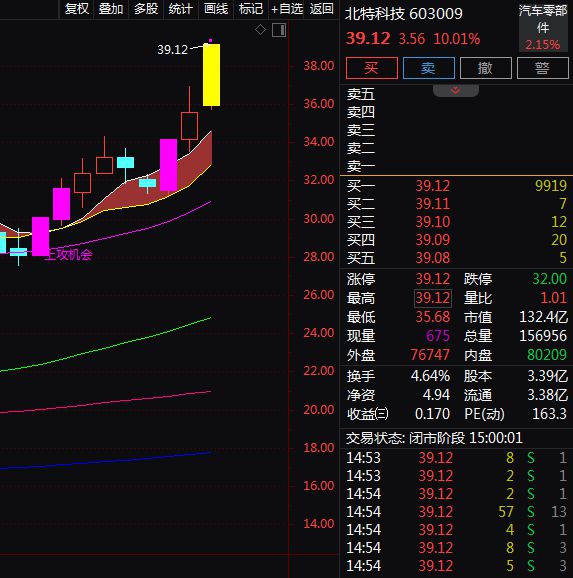
Task: Click the diamond icon above the chart
Action: pyautogui.click(x=260, y=29)
